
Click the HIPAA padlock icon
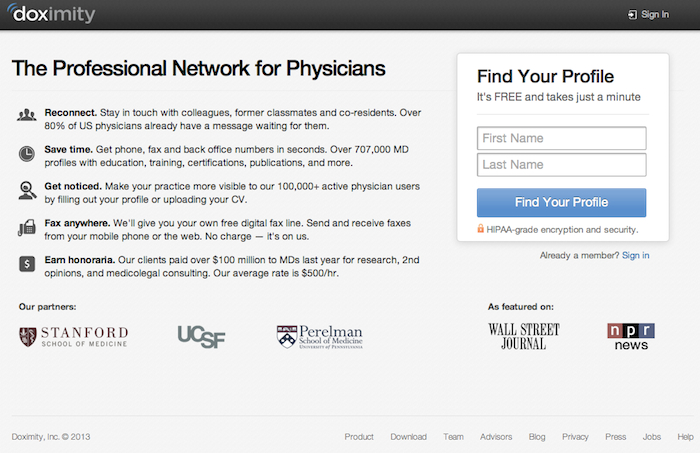(480, 229)
